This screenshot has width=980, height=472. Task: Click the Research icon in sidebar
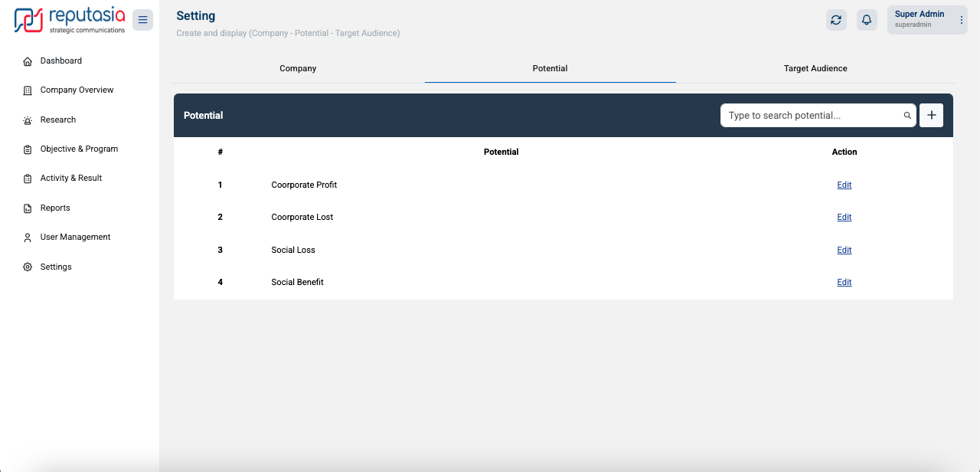(28, 120)
